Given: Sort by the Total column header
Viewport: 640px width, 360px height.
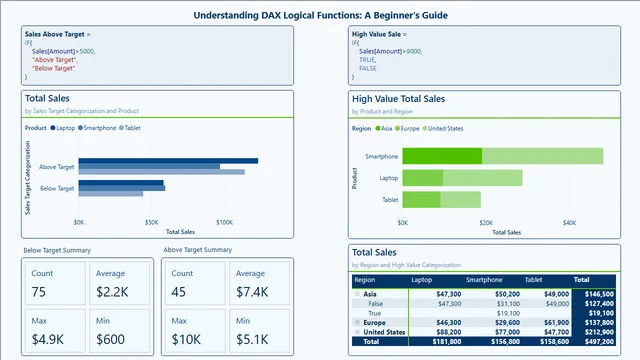Looking at the screenshot, I should (582, 280).
